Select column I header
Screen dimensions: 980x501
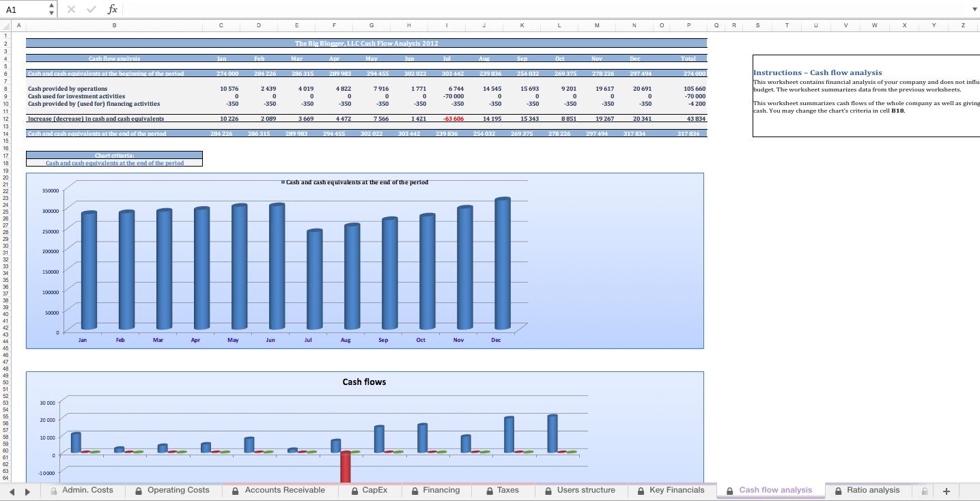pos(446,25)
